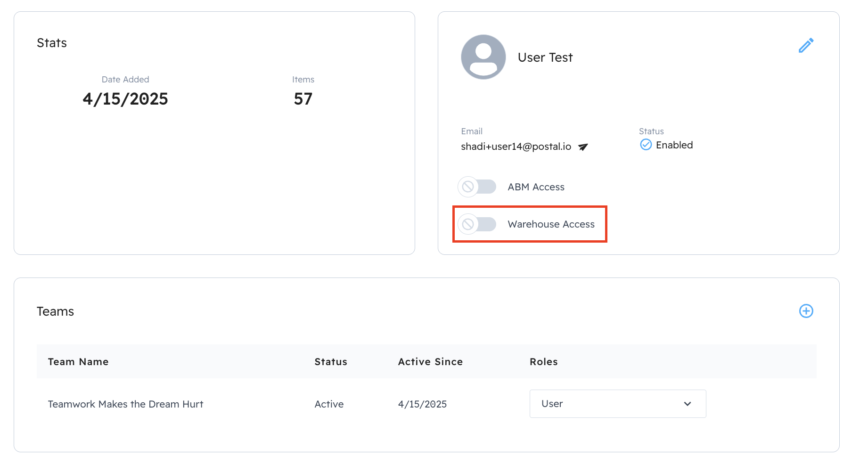
Task: Click the ABM Access label text
Action: click(x=536, y=187)
